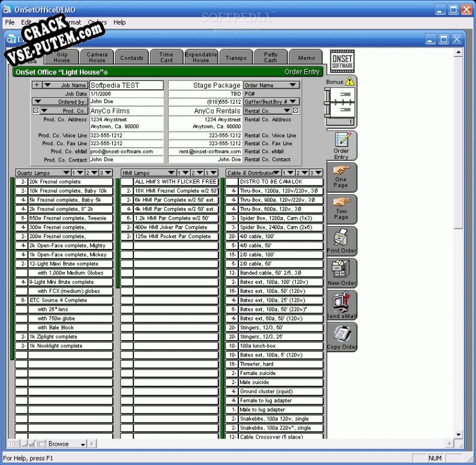The image size is (476, 465).
Task: Click the prod@onset-software.com email field
Action: coord(126,151)
